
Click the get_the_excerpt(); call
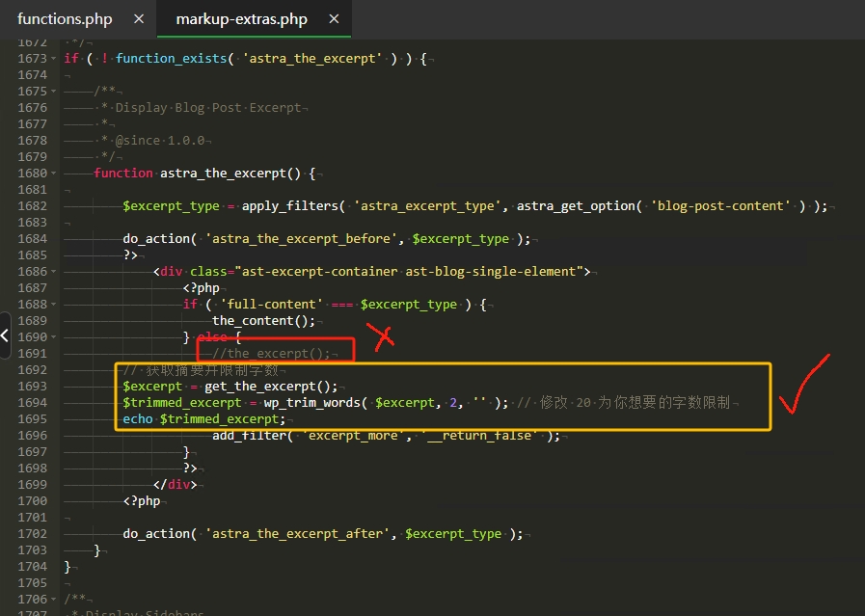pyautogui.click(x=271, y=386)
